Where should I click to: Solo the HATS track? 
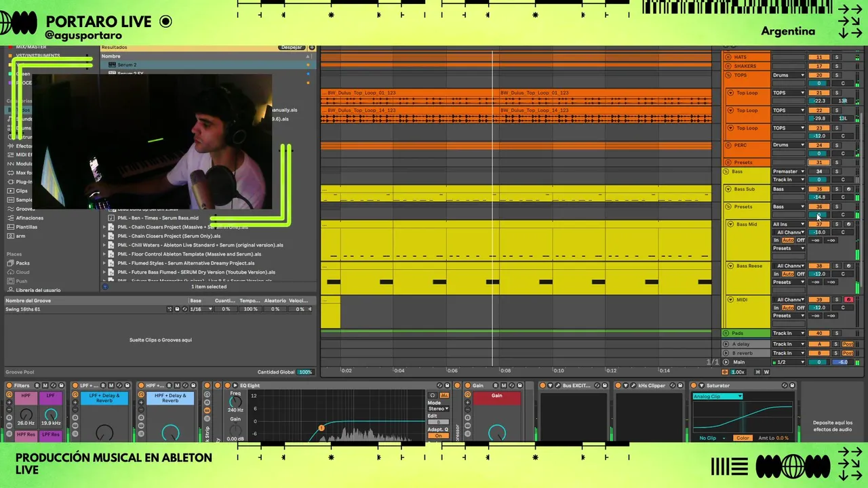pyautogui.click(x=836, y=58)
